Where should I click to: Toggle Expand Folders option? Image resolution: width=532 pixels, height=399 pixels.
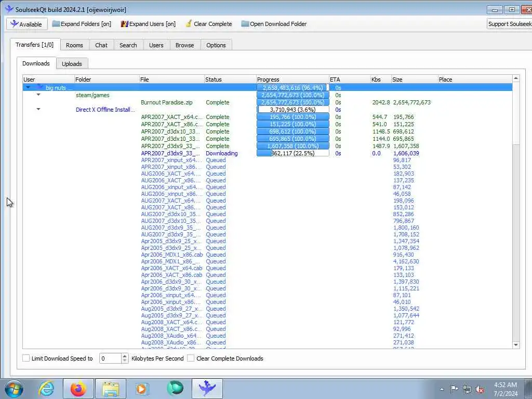tap(82, 24)
